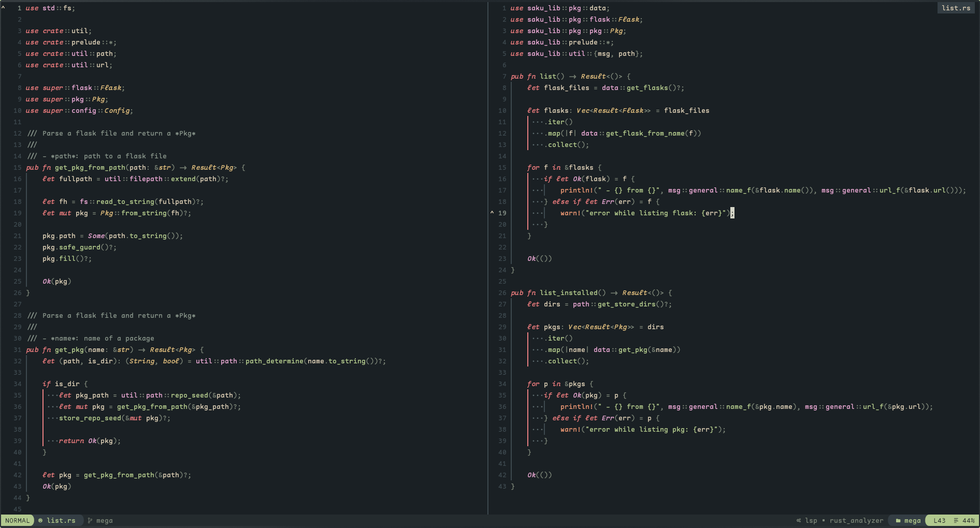Click the println! with pkg.name on line 36

pos(746,406)
